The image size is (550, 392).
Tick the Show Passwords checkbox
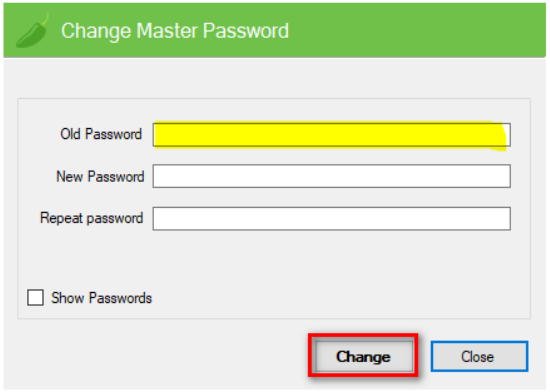(35, 298)
